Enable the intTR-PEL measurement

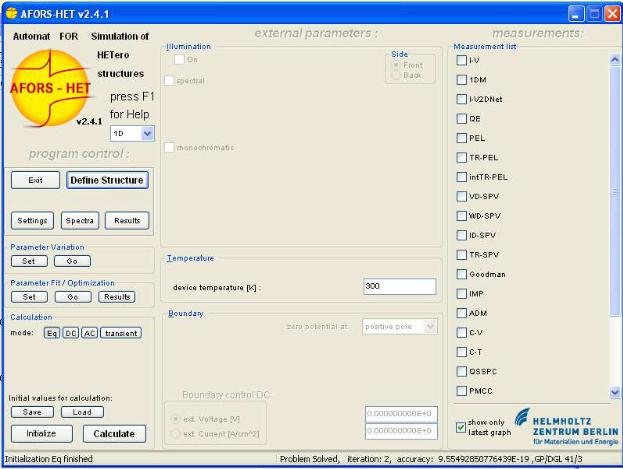click(461, 177)
